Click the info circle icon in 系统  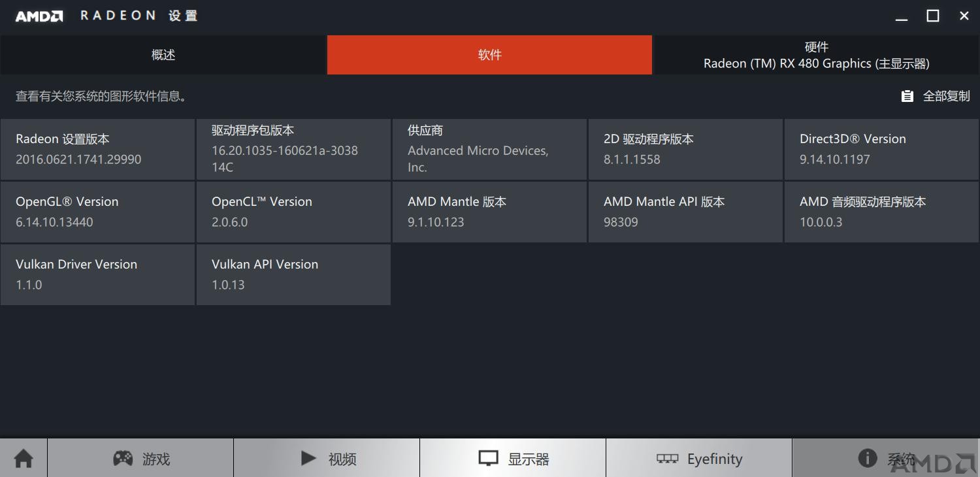[867, 458]
